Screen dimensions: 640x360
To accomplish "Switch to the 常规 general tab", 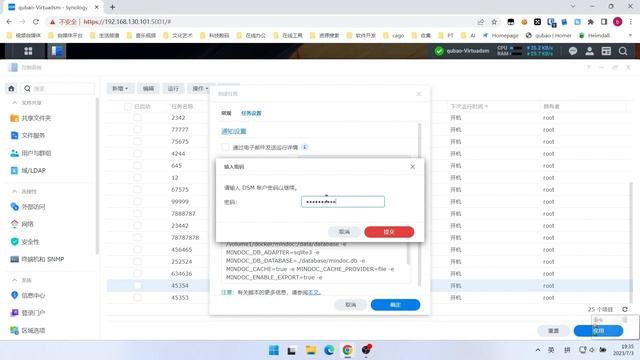I will pos(226,113).
